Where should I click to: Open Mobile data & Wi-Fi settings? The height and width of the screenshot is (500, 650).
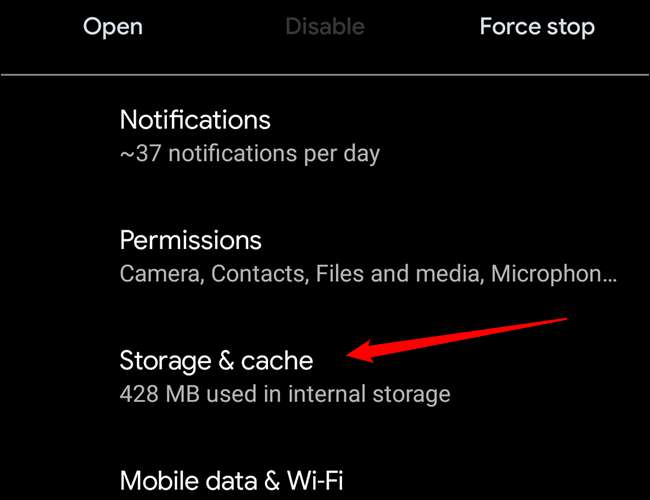pos(231,480)
